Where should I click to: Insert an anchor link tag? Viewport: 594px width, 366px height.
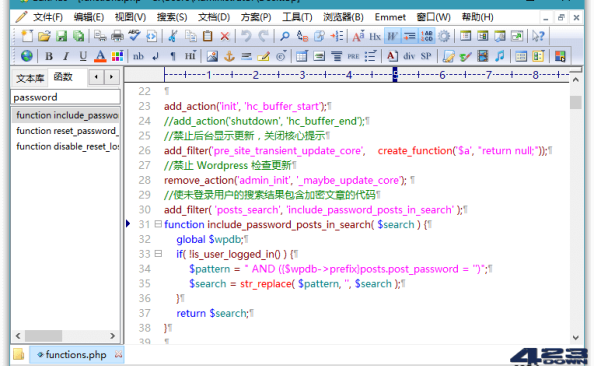coord(229,56)
